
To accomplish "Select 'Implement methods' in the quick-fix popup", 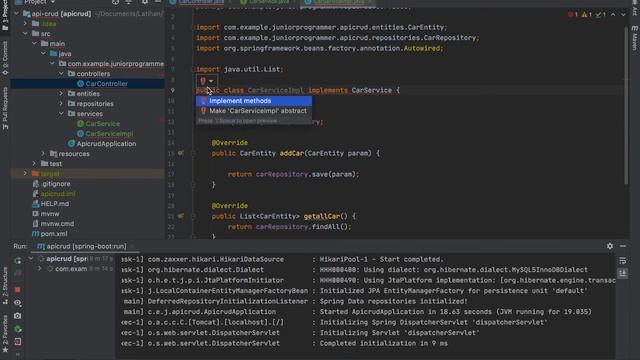I will pos(253,101).
